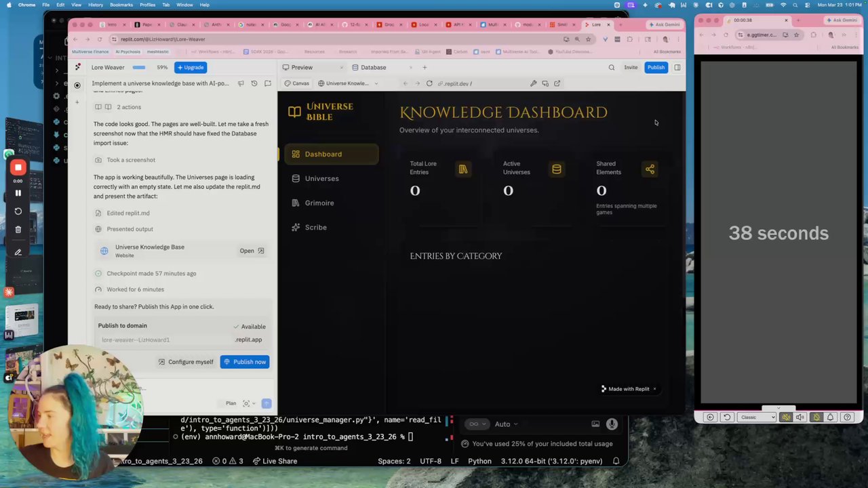Open the History menu in macOS menu bar
The height and width of the screenshot is (488, 868).
(96, 5)
